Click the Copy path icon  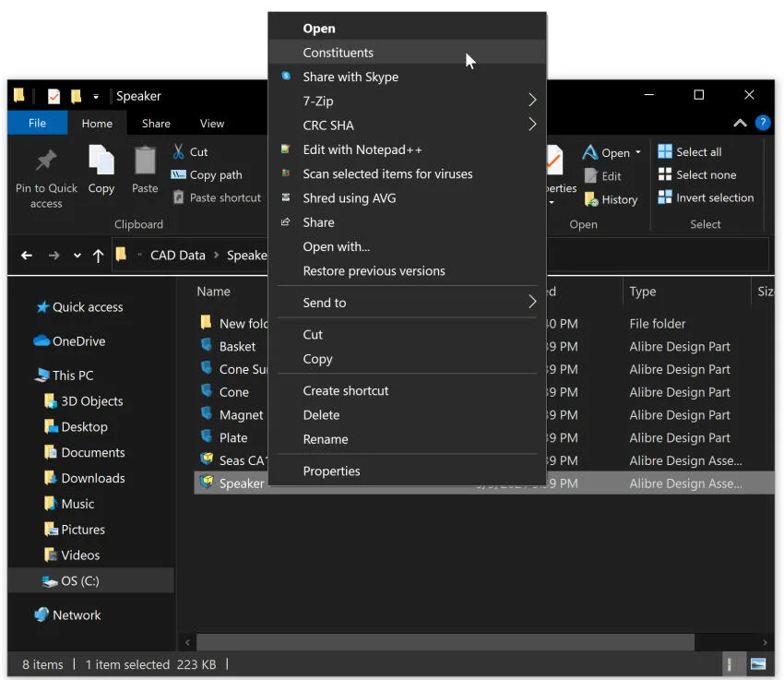coord(179,174)
